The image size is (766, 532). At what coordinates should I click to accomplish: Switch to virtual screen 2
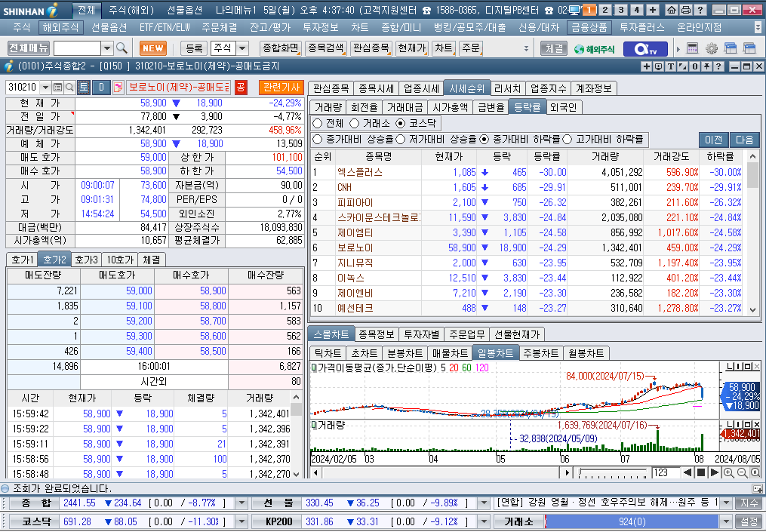604,10
